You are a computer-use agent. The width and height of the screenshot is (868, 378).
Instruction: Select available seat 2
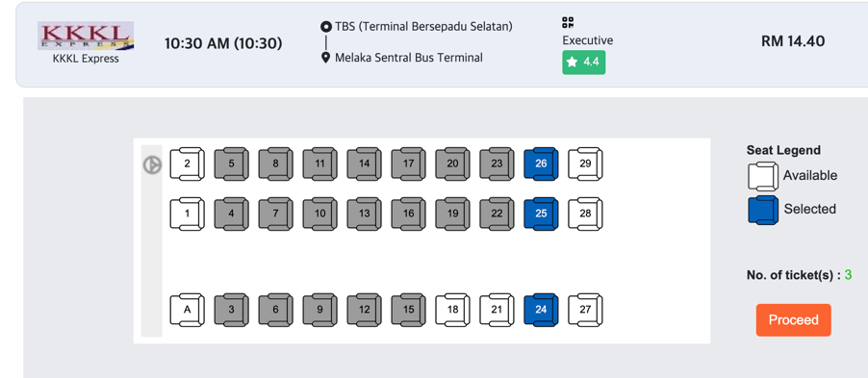coord(187,164)
